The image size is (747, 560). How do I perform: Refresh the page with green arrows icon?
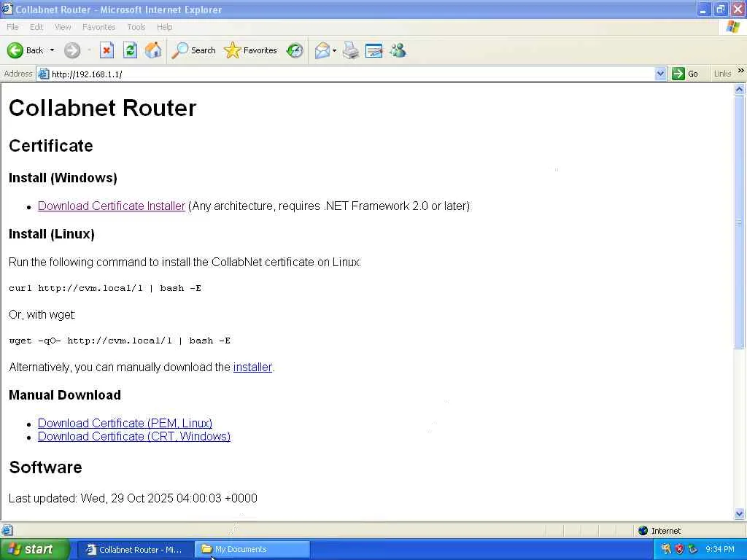point(130,50)
